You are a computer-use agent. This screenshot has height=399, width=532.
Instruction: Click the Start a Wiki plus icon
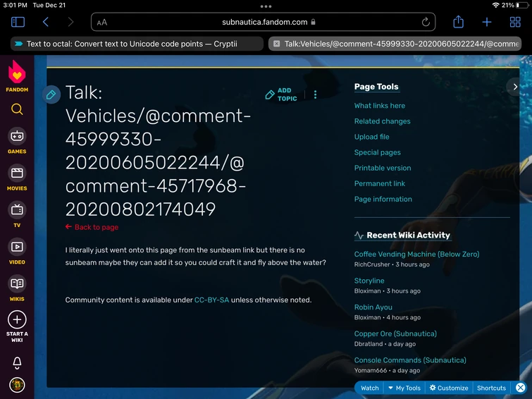pyautogui.click(x=17, y=319)
